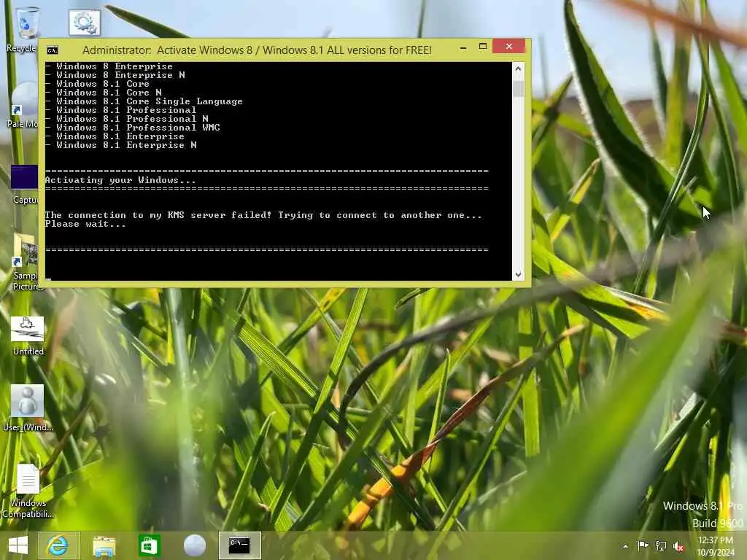Select the Untitled image file on desktop
Viewport: 747px width, 560px height.
(28, 335)
